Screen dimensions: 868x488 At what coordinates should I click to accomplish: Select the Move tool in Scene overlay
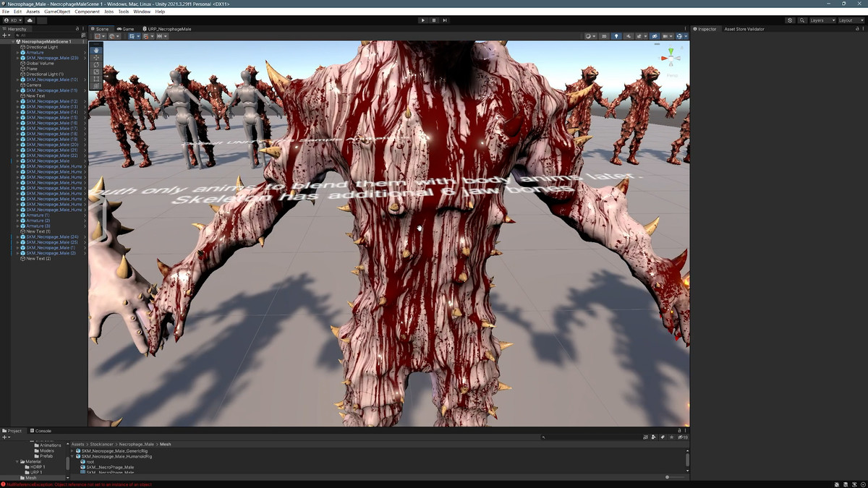96,58
